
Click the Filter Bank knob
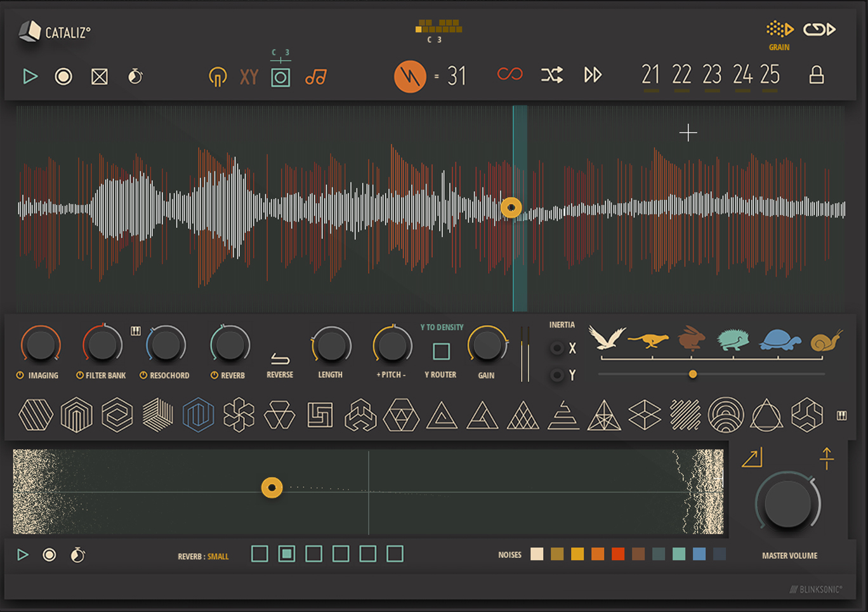pyautogui.click(x=102, y=345)
